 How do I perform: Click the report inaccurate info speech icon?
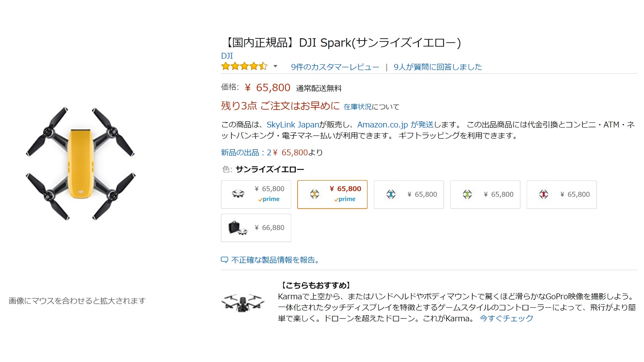224,260
